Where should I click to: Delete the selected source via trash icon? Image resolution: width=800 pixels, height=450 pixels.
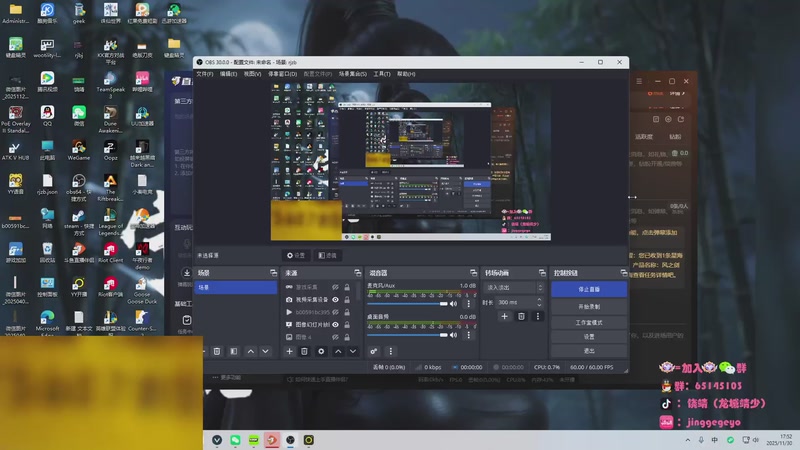pos(304,351)
